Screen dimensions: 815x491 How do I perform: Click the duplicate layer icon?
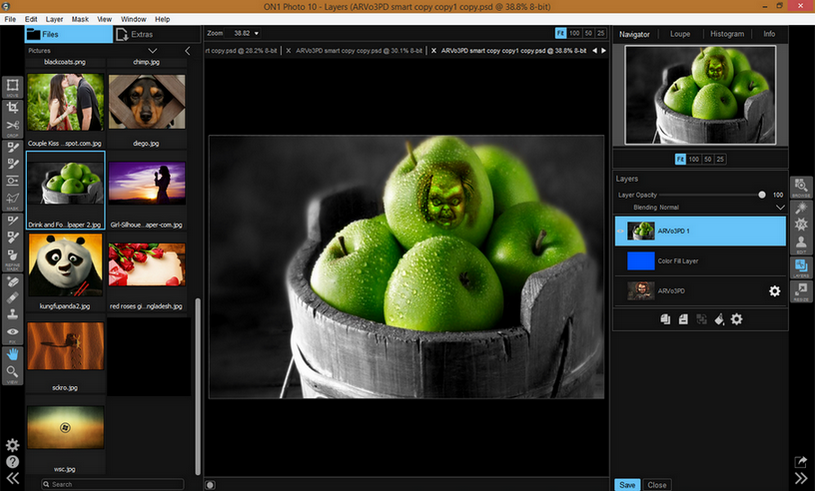pyautogui.click(x=665, y=319)
